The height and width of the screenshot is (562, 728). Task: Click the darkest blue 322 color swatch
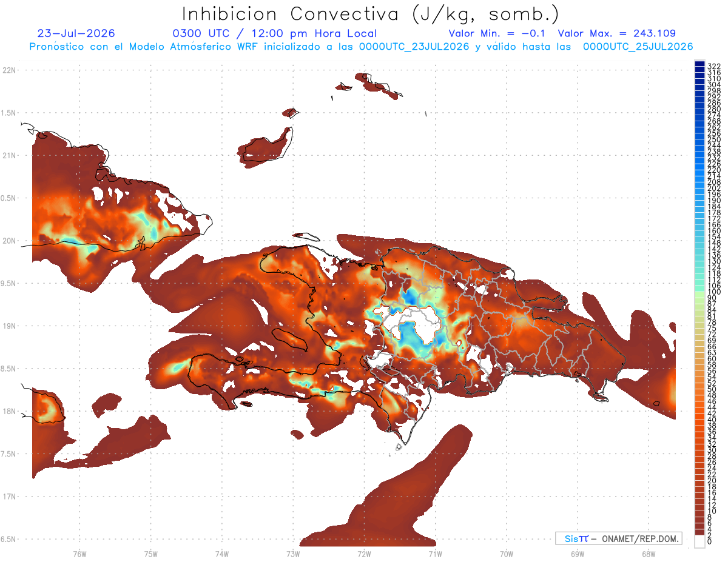(x=699, y=64)
